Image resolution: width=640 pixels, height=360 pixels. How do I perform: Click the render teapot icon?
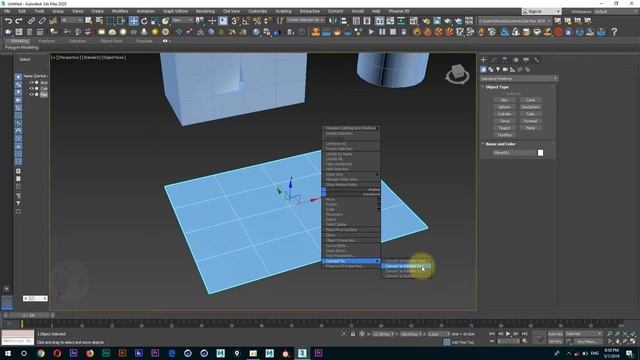click(x=448, y=21)
